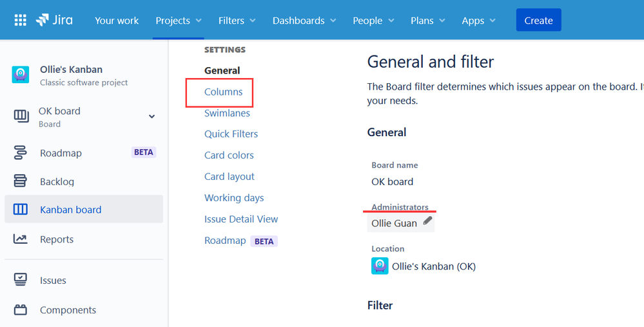Click the avatar next to Ollie's Kanban (OK)

coord(380,266)
